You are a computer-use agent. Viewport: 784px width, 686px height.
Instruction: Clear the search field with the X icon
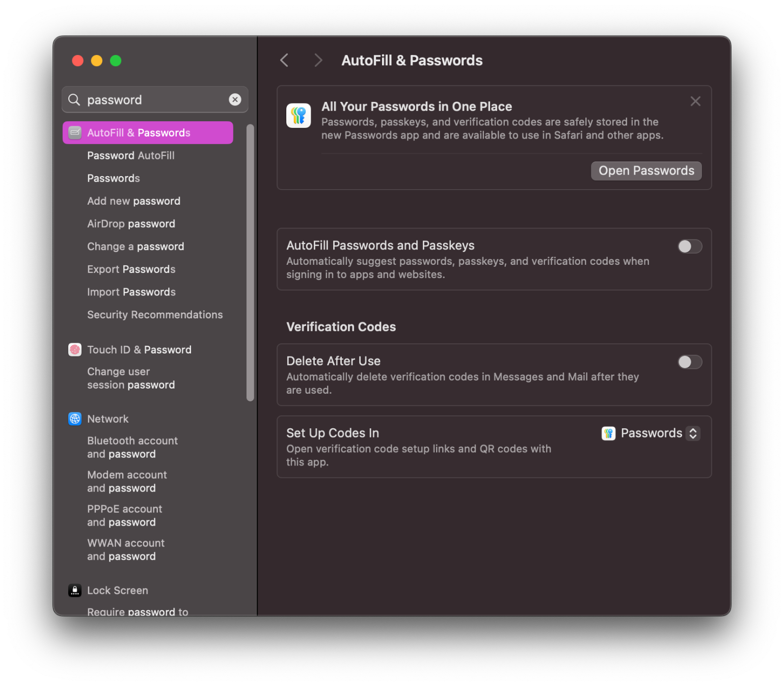coord(235,100)
